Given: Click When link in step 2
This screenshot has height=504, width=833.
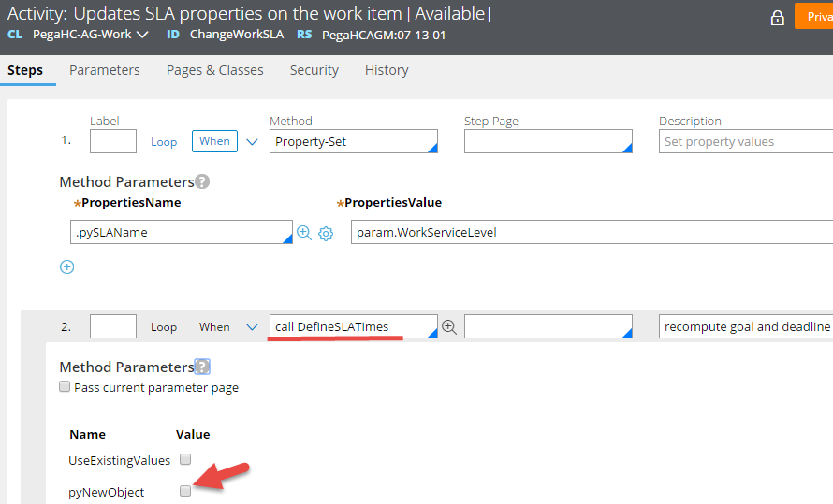Looking at the screenshot, I should point(214,326).
